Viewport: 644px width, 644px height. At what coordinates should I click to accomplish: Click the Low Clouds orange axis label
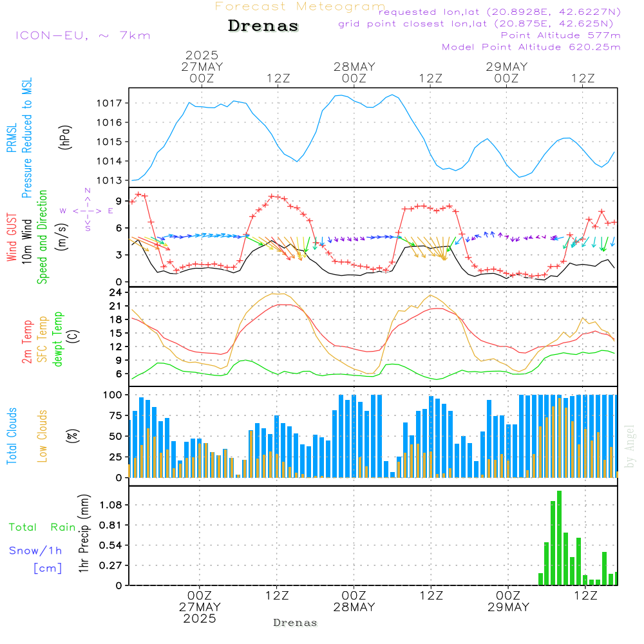click(43, 436)
